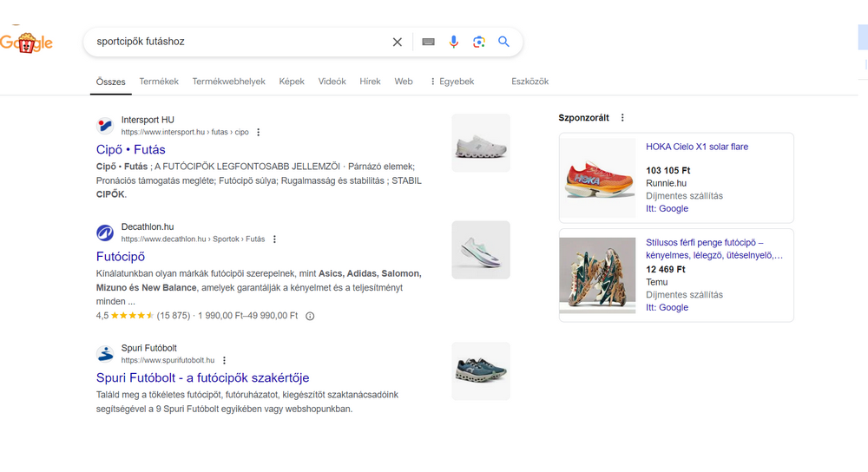Switch to the Termékwebhelyek tab
Image resolution: width=868 pixels, height=472 pixels.
pyautogui.click(x=228, y=82)
